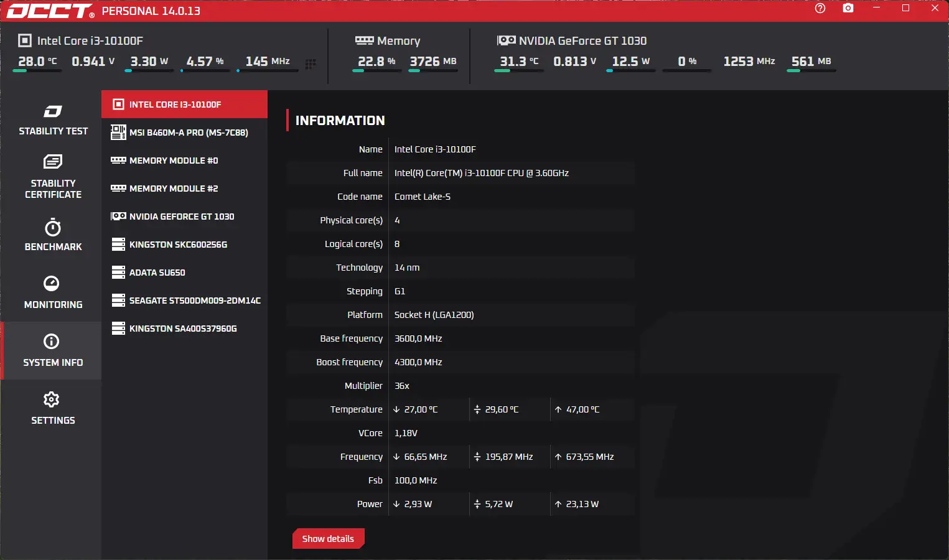
Task: Click the Socket H (LGA1200) platform value
Action: coord(434,315)
